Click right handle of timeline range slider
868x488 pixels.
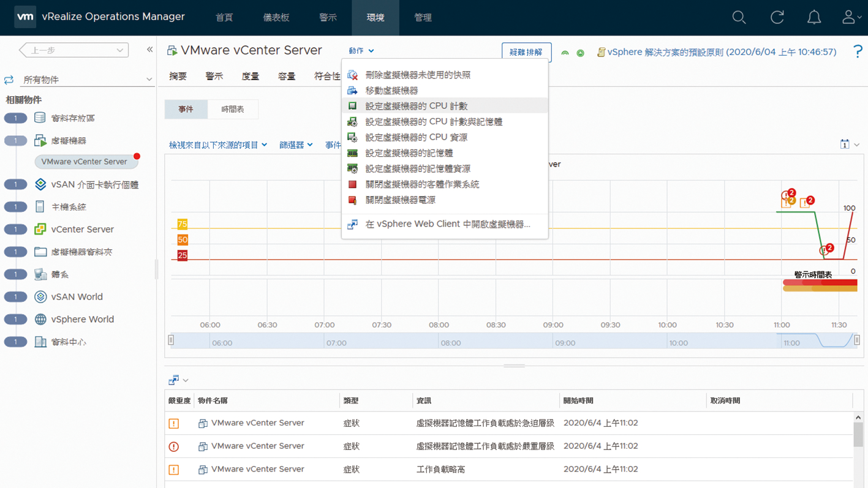[x=857, y=340]
